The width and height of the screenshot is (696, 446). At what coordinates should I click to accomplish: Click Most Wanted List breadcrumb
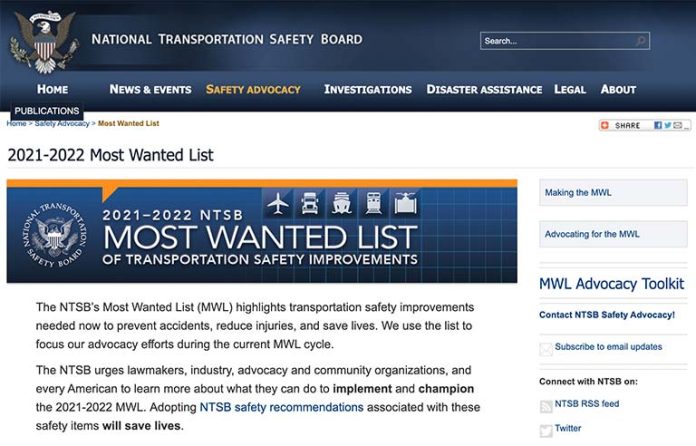click(128, 123)
